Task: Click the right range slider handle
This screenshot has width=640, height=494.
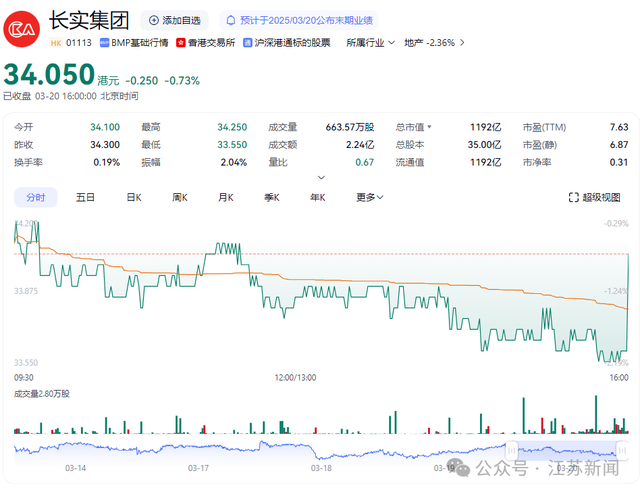Action: coord(622,451)
